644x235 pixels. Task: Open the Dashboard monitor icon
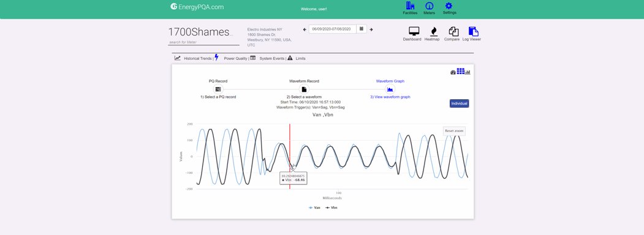coord(414,31)
